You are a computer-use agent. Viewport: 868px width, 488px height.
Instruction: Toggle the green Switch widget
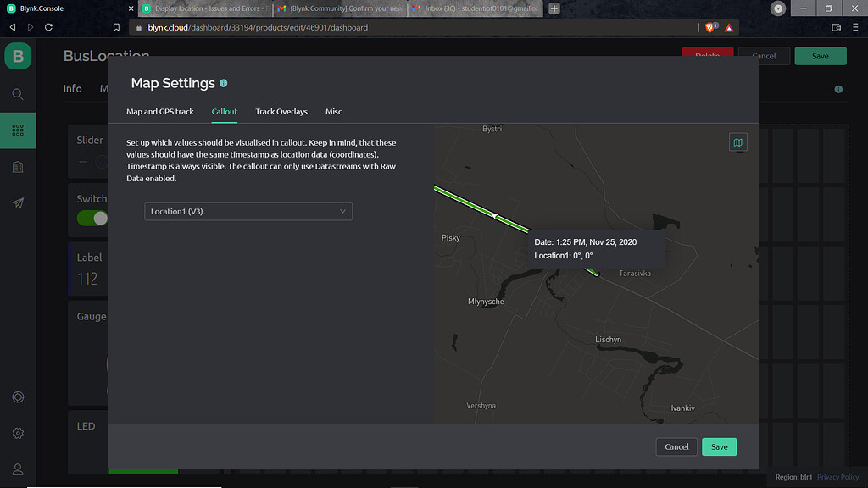[x=89, y=218]
